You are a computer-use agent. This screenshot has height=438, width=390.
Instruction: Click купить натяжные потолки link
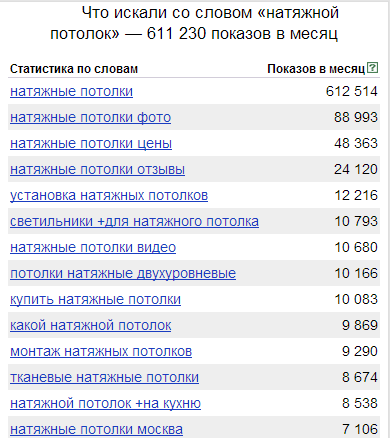pyautogui.click(x=95, y=299)
